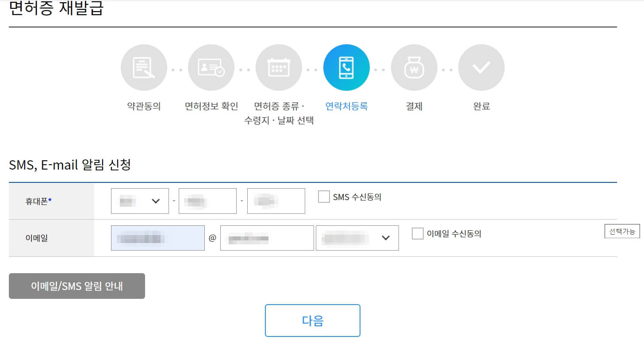Screen dimensions: 644x344
Task: Click the 결제 step label
Action: pos(414,106)
